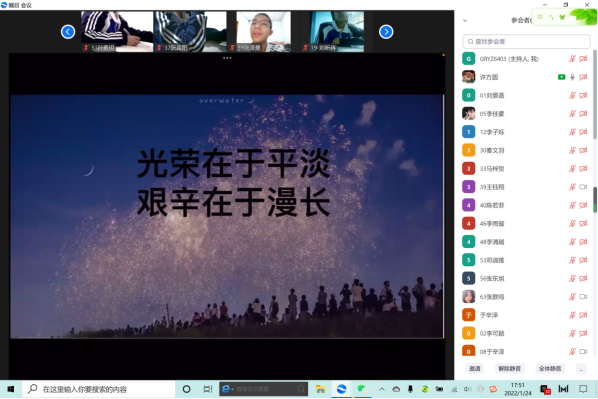This screenshot has width=598, height=399.
Task: Click the 全体静音 mute-all button
Action: tap(550, 368)
